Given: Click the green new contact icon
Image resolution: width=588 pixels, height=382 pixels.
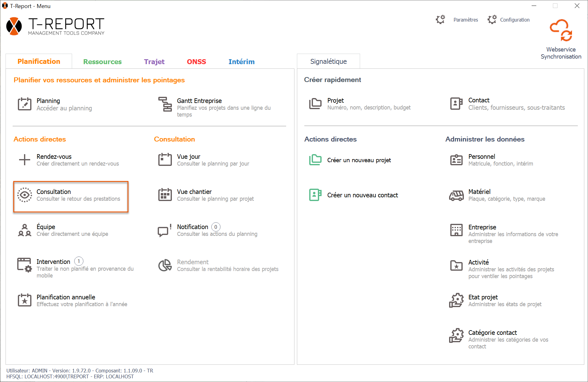Looking at the screenshot, I should coord(315,195).
